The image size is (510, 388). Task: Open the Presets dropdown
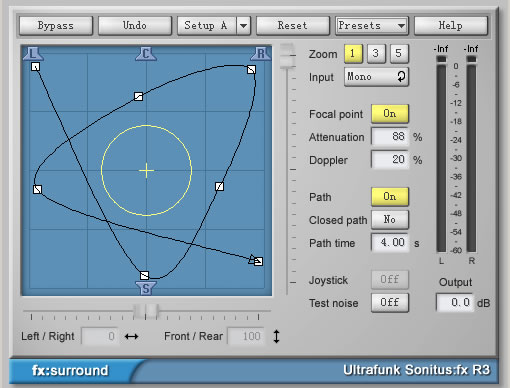click(372, 26)
